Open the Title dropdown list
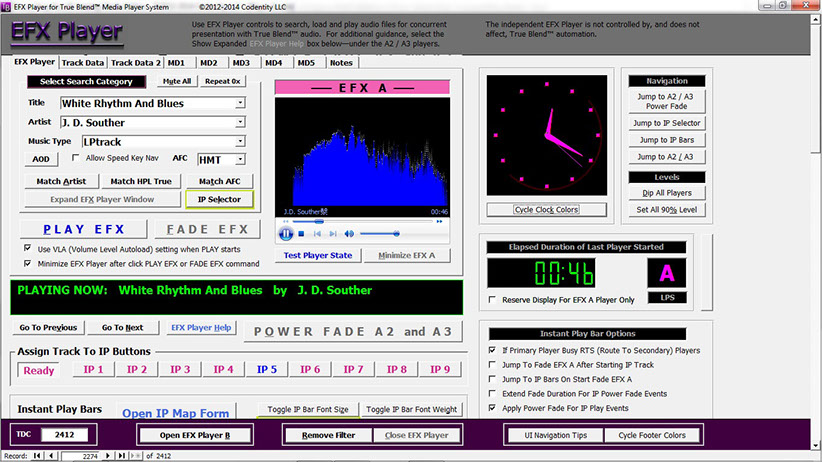The height and width of the screenshot is (462, 822). (x=241, y=103)
